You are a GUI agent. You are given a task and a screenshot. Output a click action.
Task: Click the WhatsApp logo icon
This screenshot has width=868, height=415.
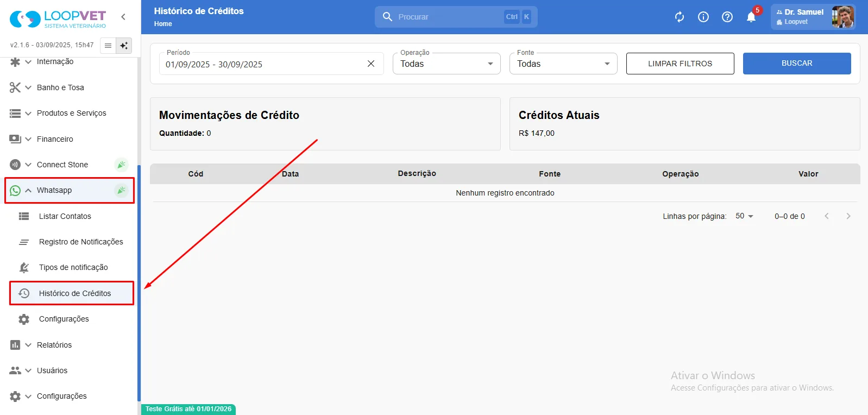coord(15,191)
